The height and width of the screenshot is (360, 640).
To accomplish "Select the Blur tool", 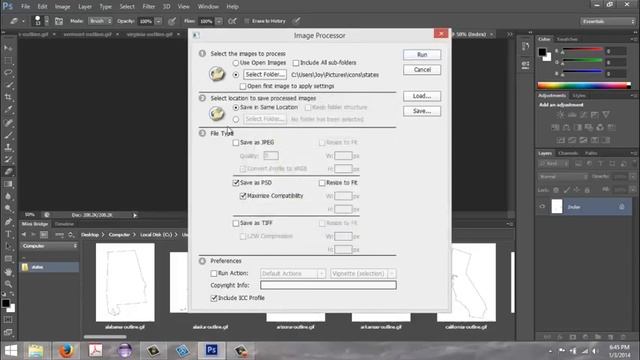I will tap(8, 196).
